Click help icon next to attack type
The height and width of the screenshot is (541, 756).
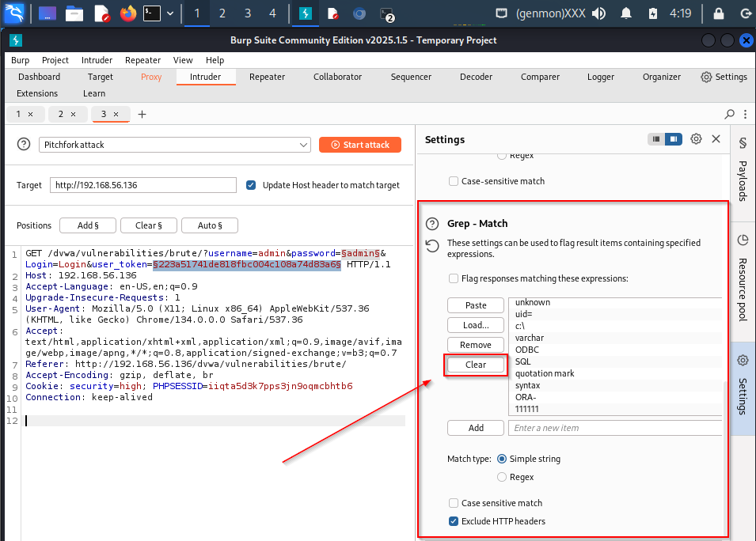point(24,144)
